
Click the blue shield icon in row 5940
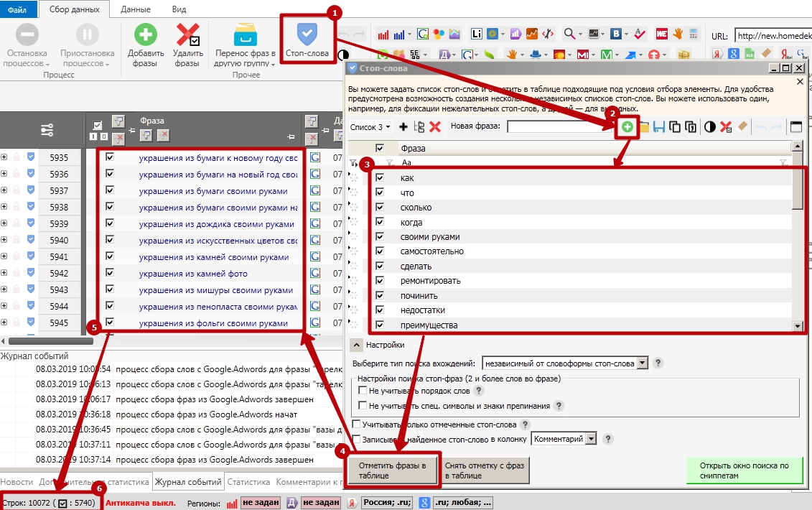[x=31, y=240]
